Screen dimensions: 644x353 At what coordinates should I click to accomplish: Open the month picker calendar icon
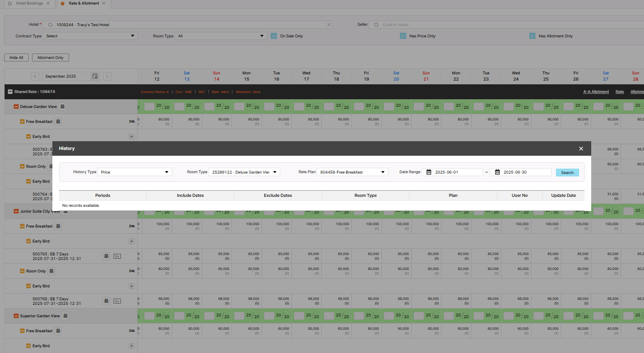point(95,76)
